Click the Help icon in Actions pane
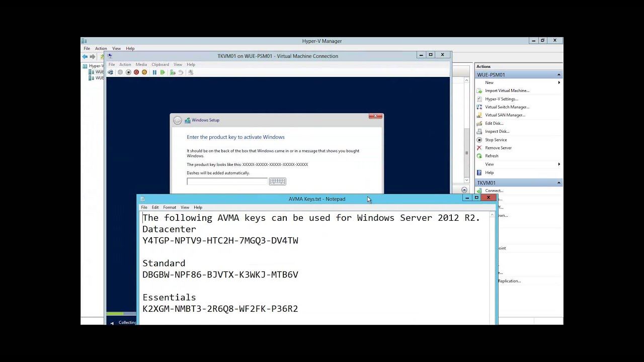This screenshot has width=644, height=362. coord(479,172)
